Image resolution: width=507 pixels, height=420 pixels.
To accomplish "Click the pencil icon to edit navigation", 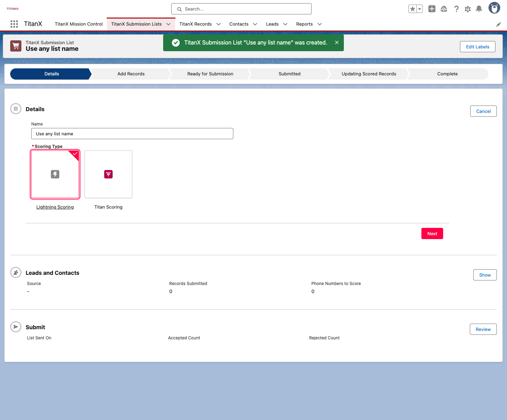I will [499, 24].
